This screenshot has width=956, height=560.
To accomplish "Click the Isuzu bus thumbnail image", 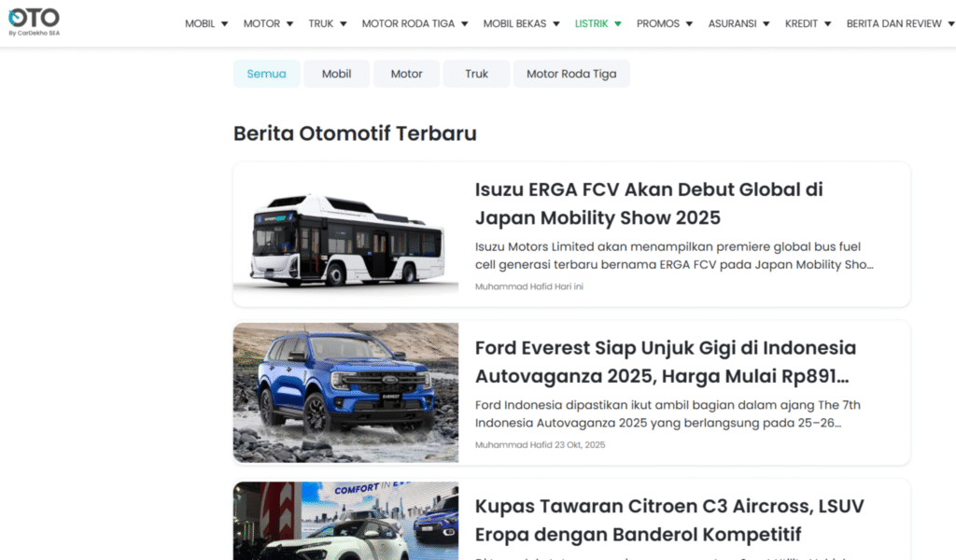I will 345,235.
